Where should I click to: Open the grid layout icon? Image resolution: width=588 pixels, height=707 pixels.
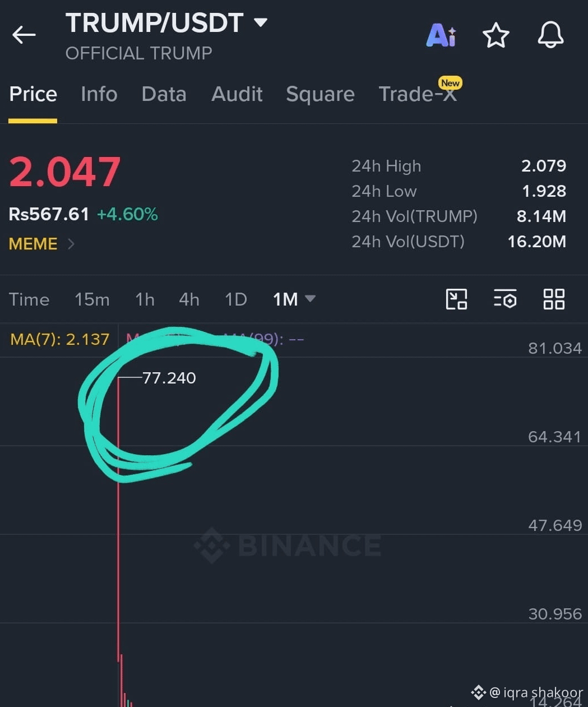coord(554,299)
